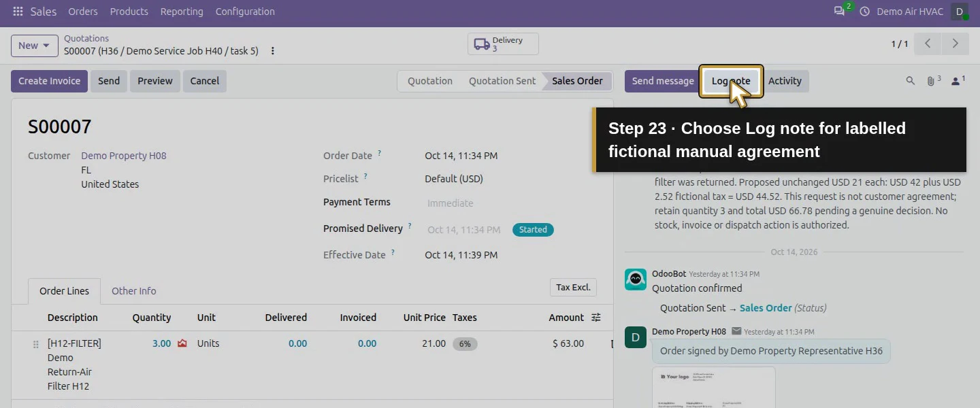Switch to the Other Info tab
Image resolution: width=980 pixels, height=408 pixels.
point(134,291)
